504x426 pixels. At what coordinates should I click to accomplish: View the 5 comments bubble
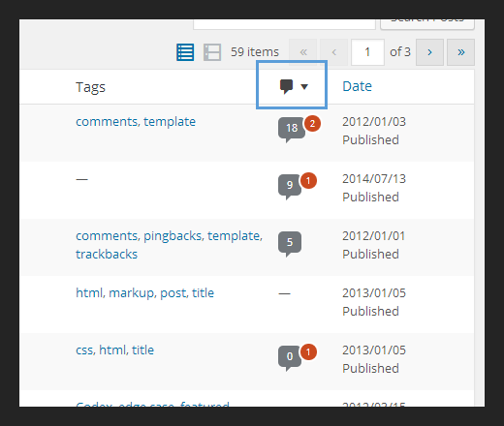click(290, 244)
